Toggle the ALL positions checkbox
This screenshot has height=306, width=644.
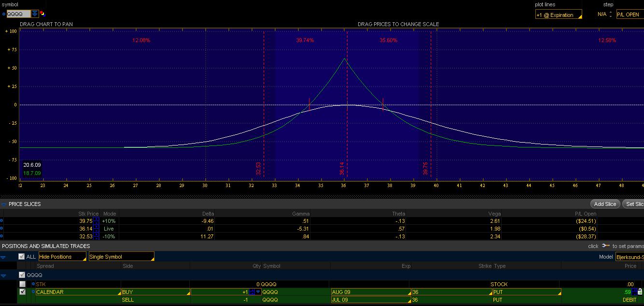click(x=21, y=257)
